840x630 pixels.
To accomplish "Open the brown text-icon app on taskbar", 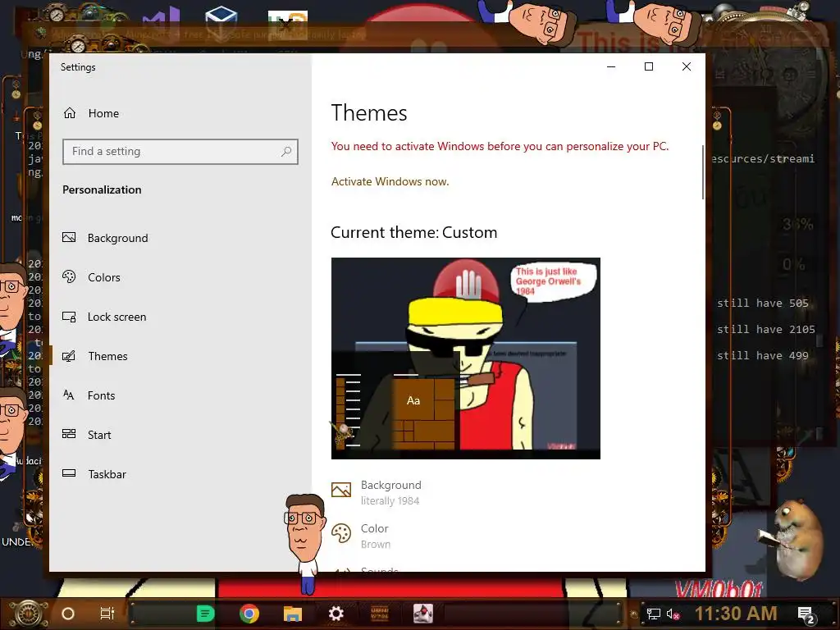I will click(x=379, y=614).
